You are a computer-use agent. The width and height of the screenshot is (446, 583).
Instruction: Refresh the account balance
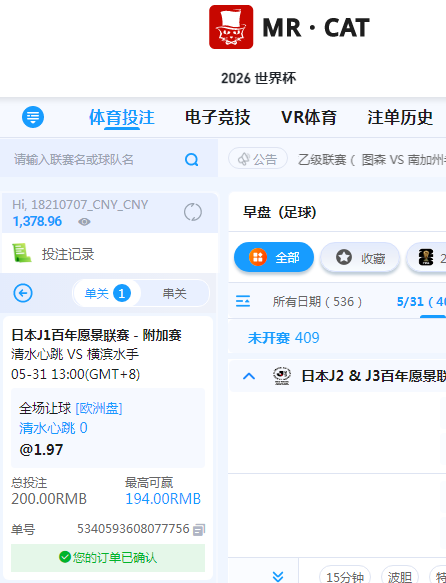193,212
